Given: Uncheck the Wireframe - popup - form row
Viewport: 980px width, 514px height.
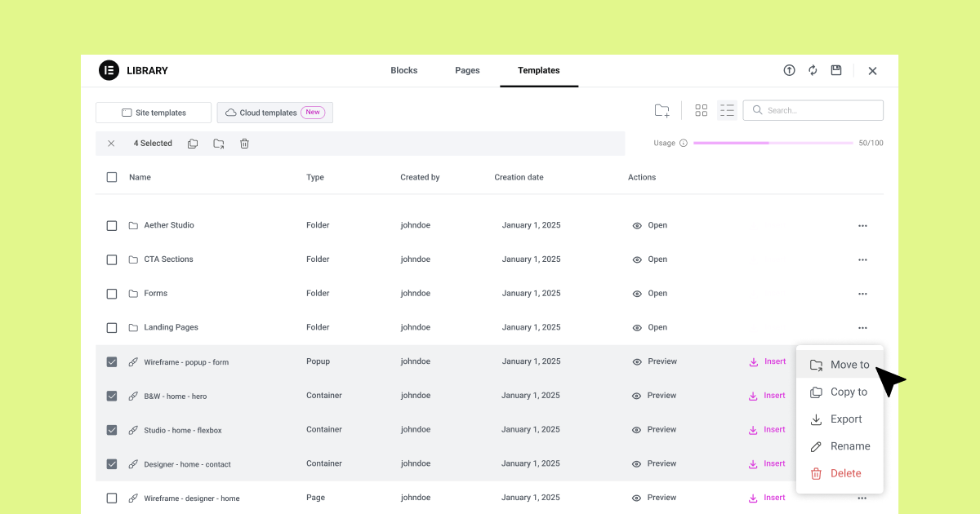Looking at the screenshot, I should tap(112, 361).
